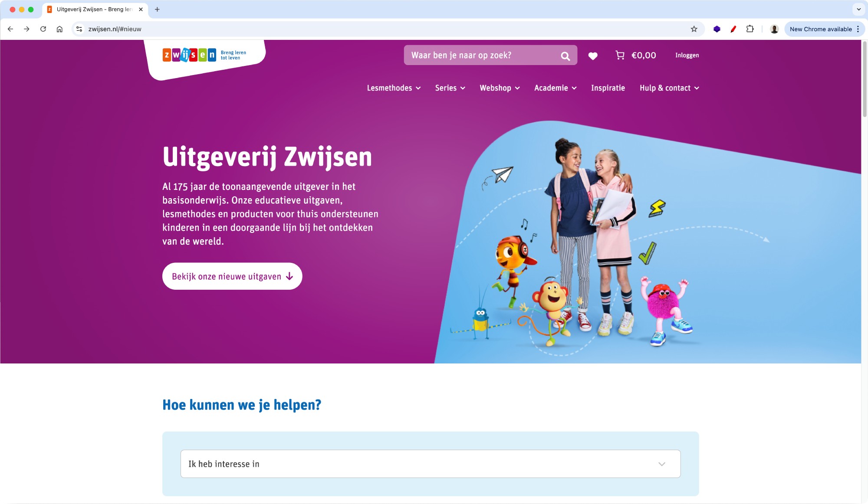Image resolution: width=868 pixels, height=504 pixels.
Task: Click the blue diamond extension icon
Action: (717, 29)
